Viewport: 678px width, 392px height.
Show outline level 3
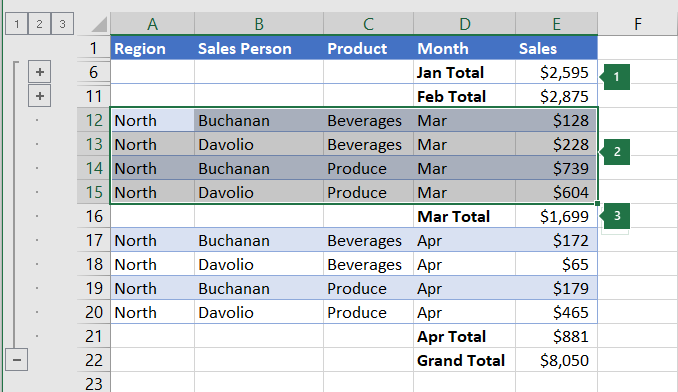point(62,23)
